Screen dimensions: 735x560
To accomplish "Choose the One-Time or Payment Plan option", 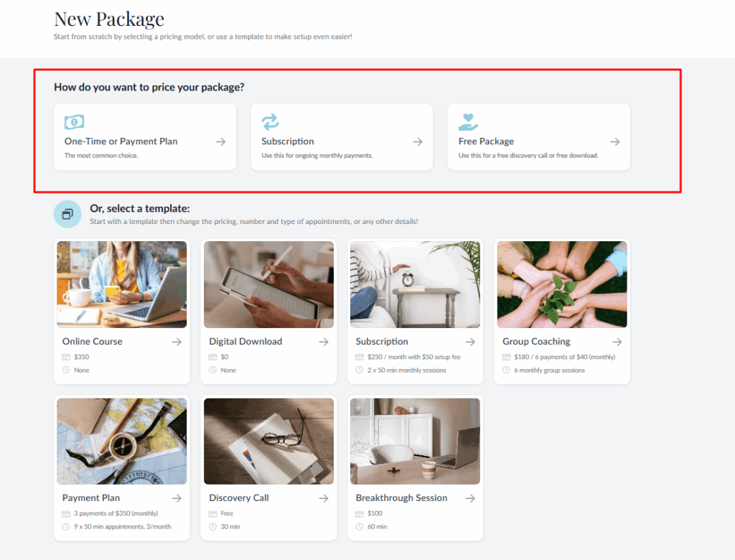I will click(x=121, y=141).
